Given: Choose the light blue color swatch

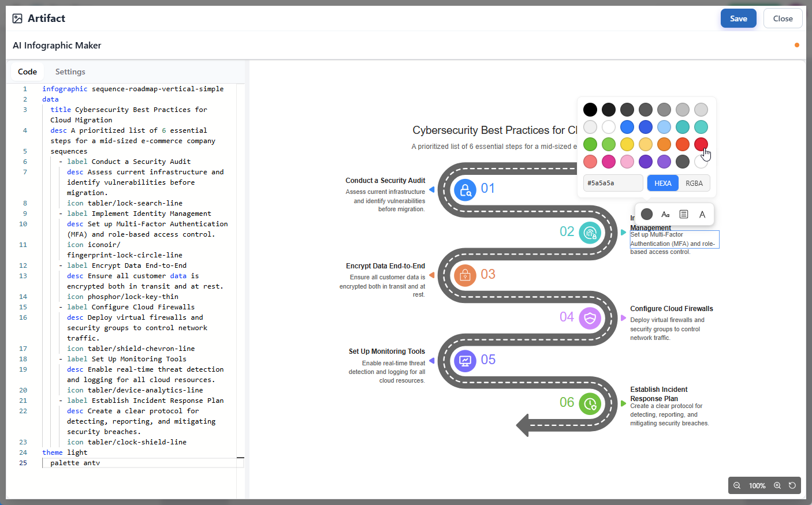Looking at the screenshot, I should coord(664,127).
